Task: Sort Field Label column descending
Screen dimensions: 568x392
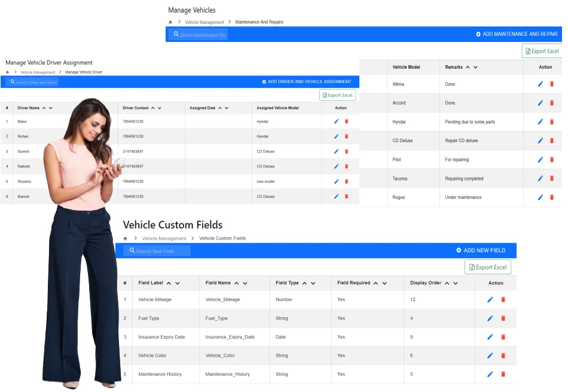Action: pos(178,283)
